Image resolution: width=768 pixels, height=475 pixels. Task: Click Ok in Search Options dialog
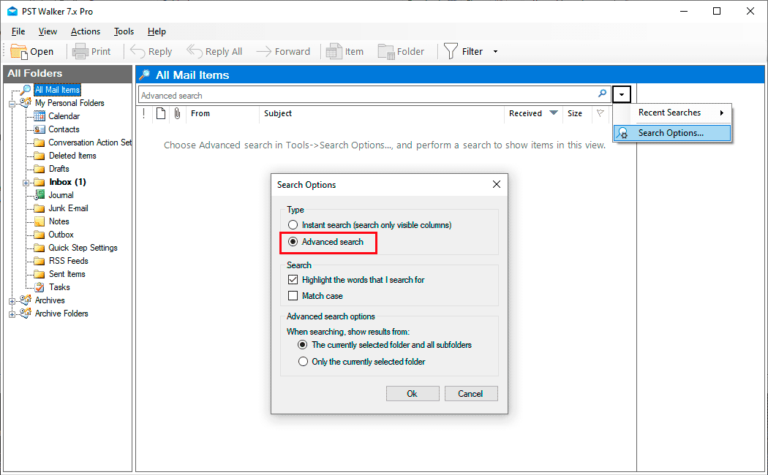[412, 394]
